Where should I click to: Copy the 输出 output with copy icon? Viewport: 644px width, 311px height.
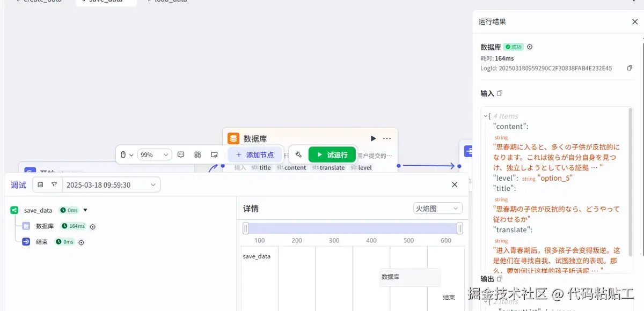tap(500, 279)
